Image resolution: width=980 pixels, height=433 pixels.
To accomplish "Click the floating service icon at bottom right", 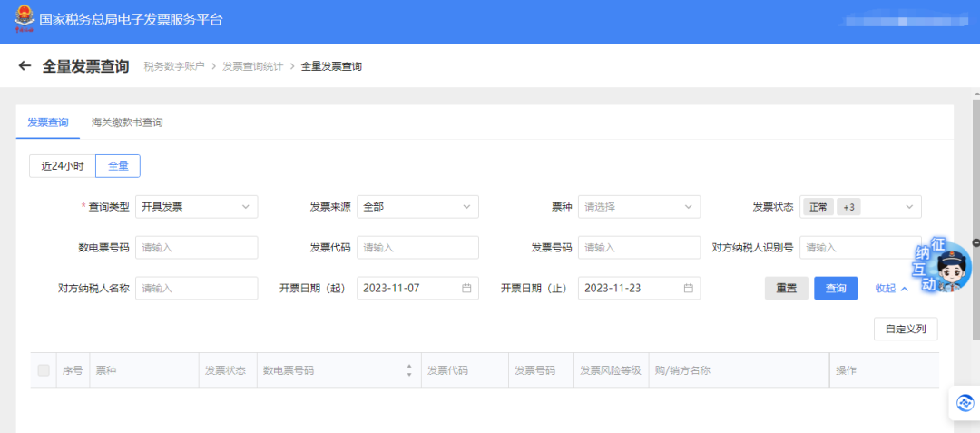I will click(965, 402).
